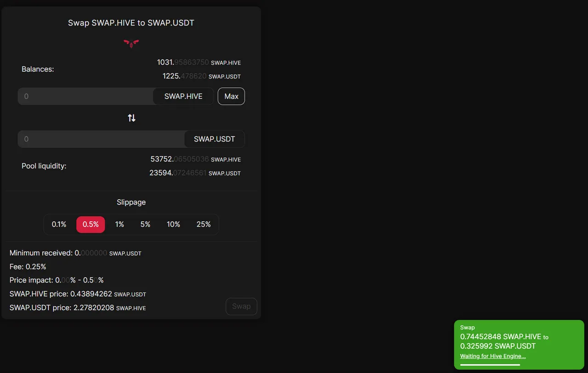The width and height of the screenshot is (588, 373).
Task: Click 0.325992 SWAP.USDT in the notification
Action: pyautogui.click(x=498, y=346)
